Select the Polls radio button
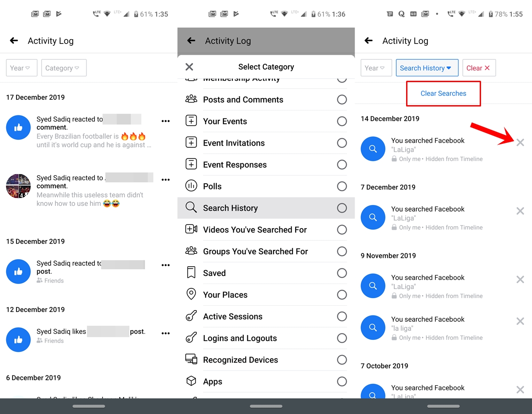The image size is (532, 414). [342, 186]
